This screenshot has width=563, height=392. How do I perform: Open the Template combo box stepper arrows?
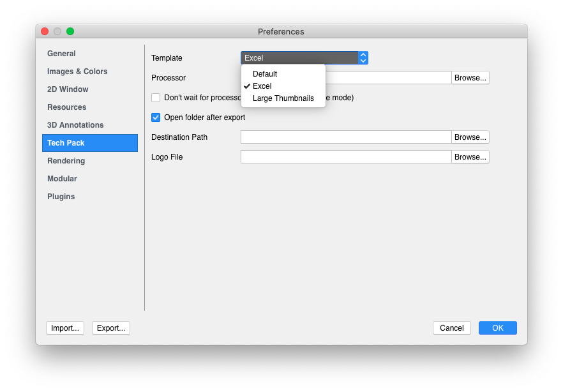click(363, 57)
